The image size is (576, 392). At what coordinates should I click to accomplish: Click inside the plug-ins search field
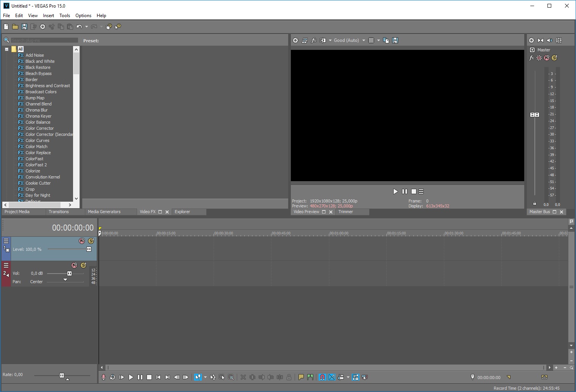tap(44, 40)
